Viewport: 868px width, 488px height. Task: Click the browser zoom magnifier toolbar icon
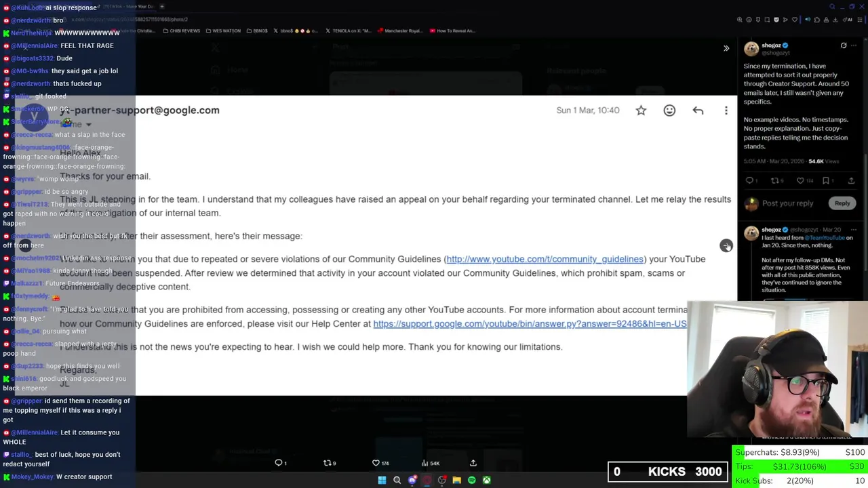pos(740,20)
